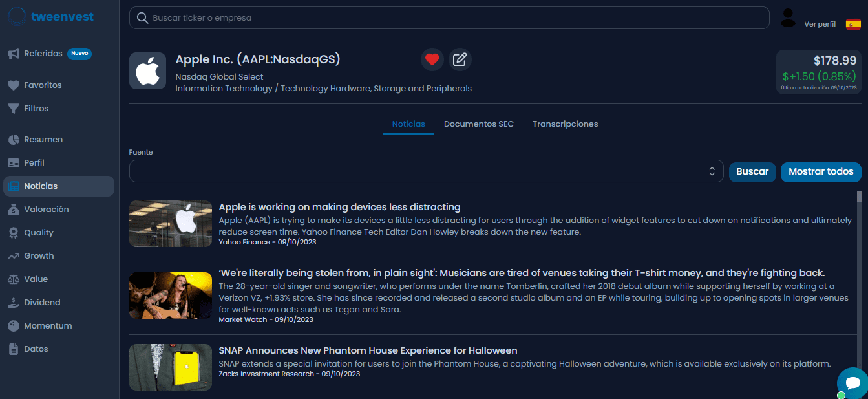Viewport: 868px width, 399px height.
Task: Click the Spanish flag language icon
Action: click(853, 24)
